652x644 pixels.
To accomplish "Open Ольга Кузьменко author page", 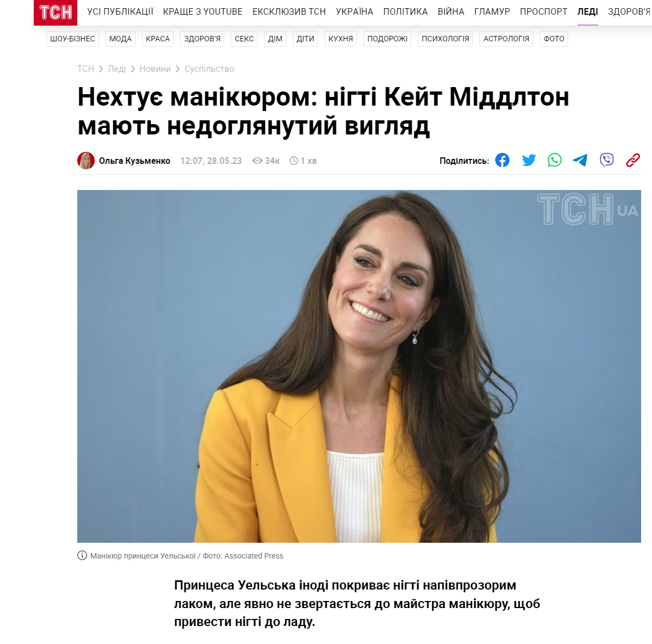I will [x=134, y=161].
